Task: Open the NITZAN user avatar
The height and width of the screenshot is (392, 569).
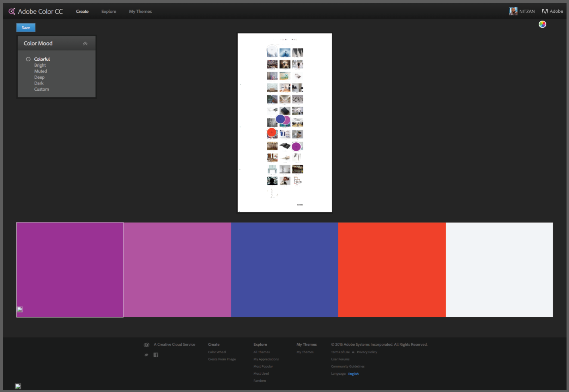Action: (x=513, y=11)
